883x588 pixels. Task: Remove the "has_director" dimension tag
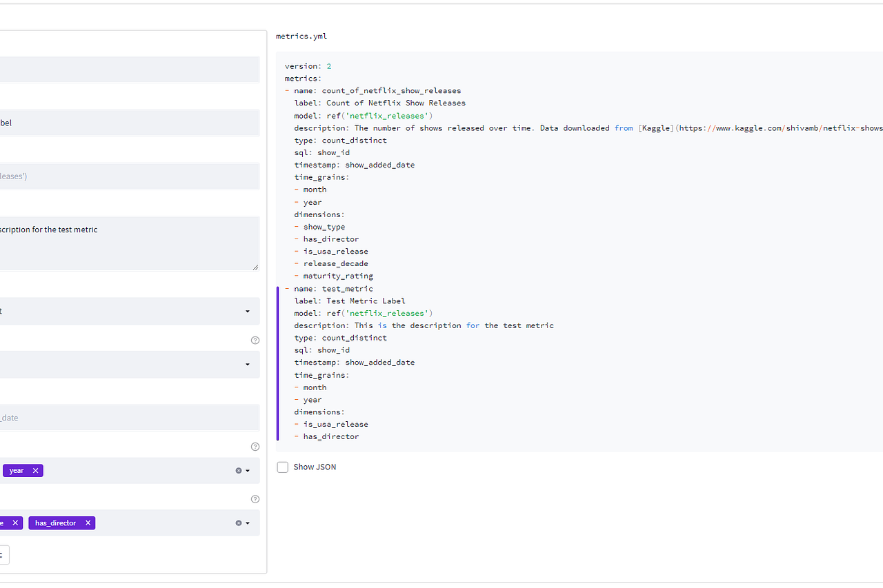point(88,523)
